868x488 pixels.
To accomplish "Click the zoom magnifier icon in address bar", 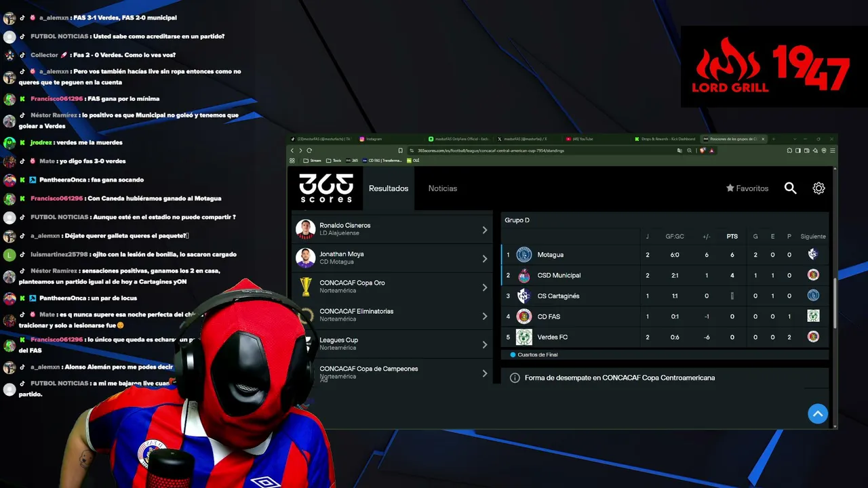I will tap(690, 150).
